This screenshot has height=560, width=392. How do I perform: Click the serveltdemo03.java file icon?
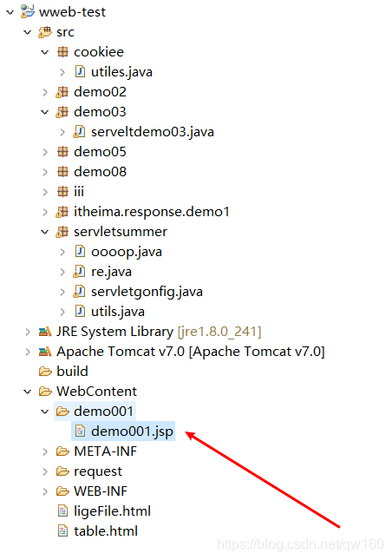pos(79,132)
